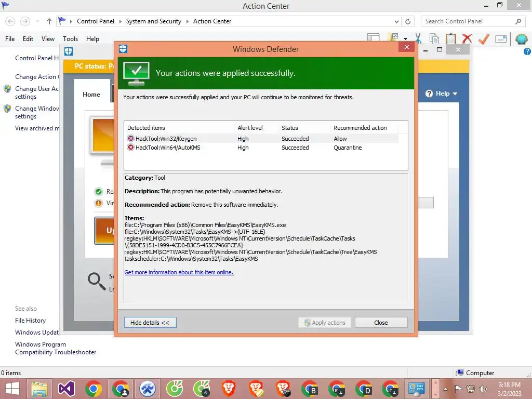The image size is (532, 399).
Task: Refresh the Action Center address bar
Action: [x=408, y=21]
